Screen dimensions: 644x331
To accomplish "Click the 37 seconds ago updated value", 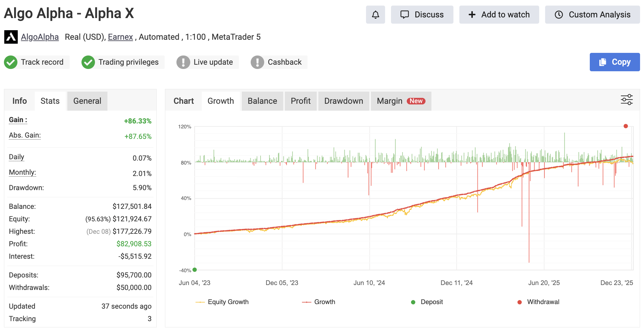I will (x=126, y=306).
